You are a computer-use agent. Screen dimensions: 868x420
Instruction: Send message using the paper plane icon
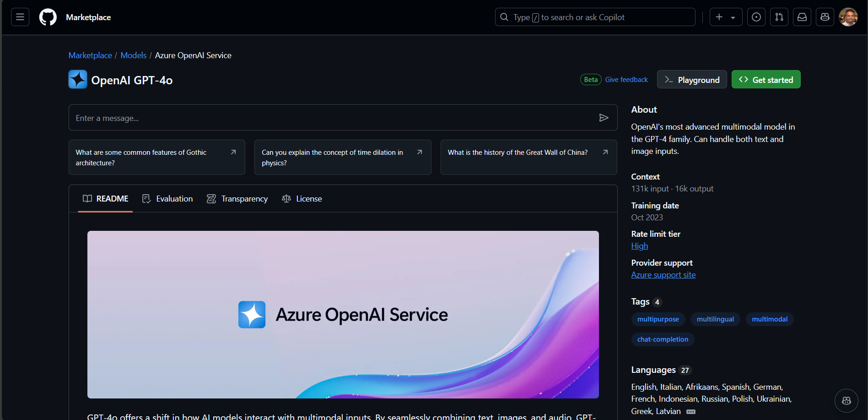click(x=604, y=118)
